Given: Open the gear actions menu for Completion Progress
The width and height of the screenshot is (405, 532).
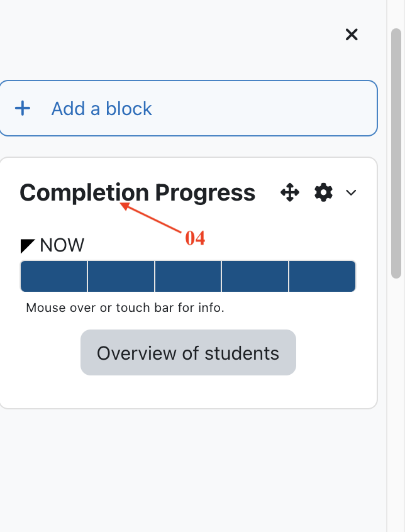Looking at the screenshot, I should tap(323, 192).
